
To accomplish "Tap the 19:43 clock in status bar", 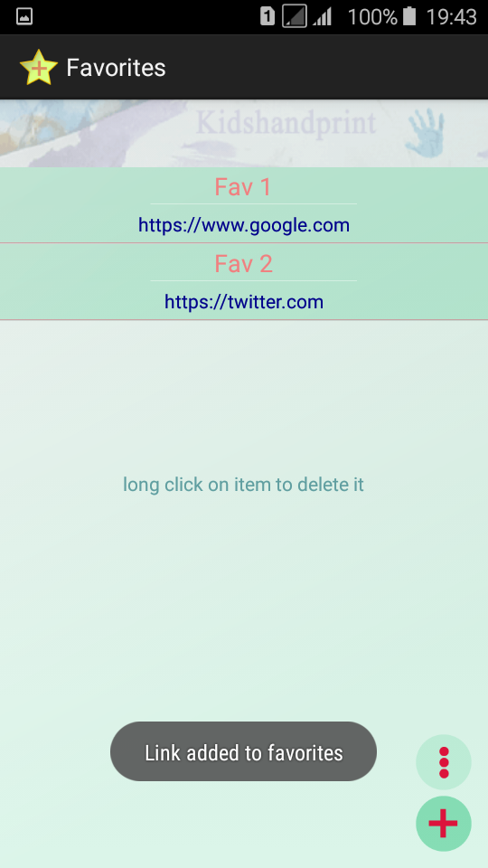I will click(451, 16).
